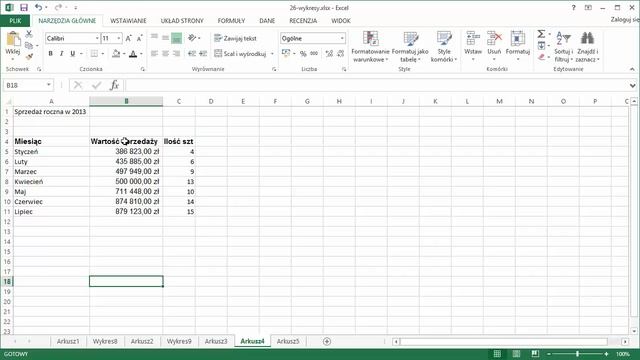Open the PLIK file menu
This screenshot has height=360, width=640.
(15, 20)
